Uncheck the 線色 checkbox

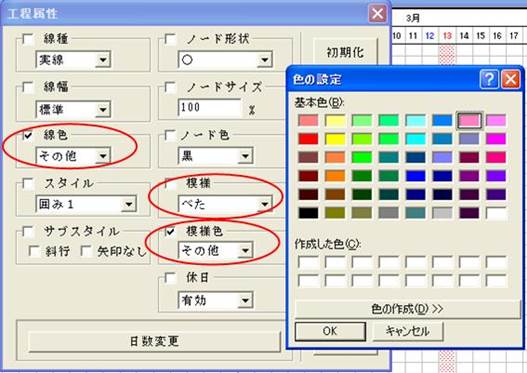(x=28, y=135)
